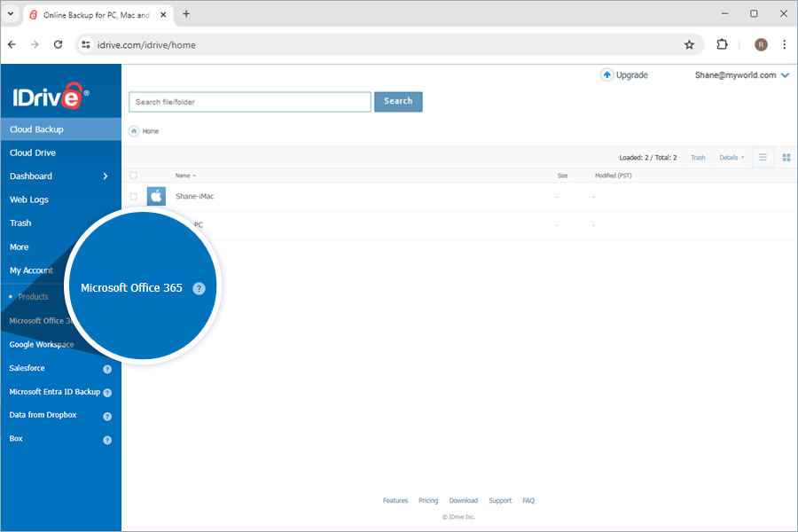Click Box help question mark icon
Viewport: 798px width, 532px height.
(x=107, y=440)
